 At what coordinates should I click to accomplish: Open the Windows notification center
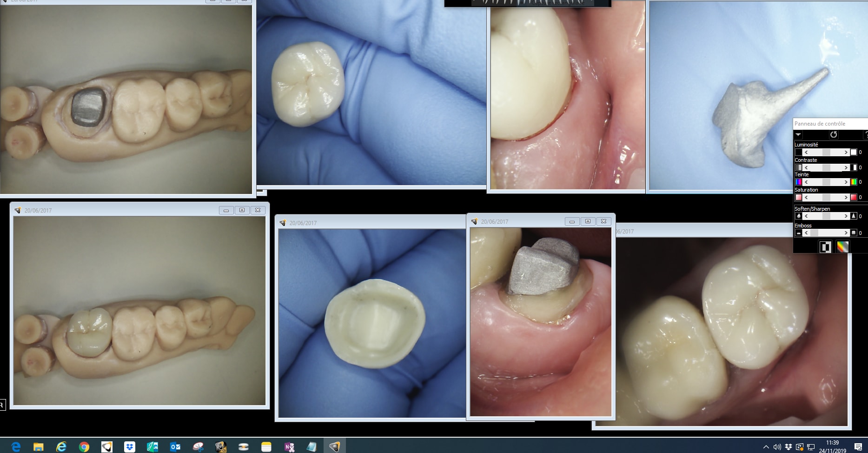(858, 447)
